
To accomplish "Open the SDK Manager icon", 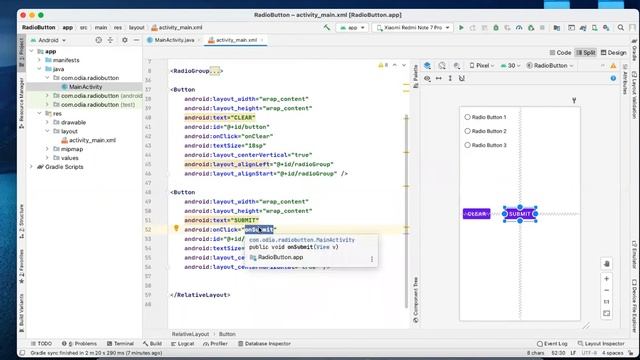I will [x=606, y=28].
